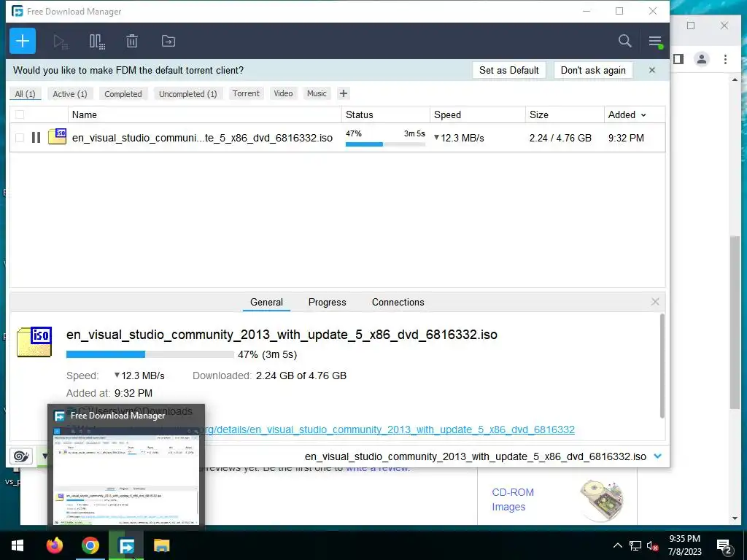Click the 9:32 PM added time cell

point(626,138)
